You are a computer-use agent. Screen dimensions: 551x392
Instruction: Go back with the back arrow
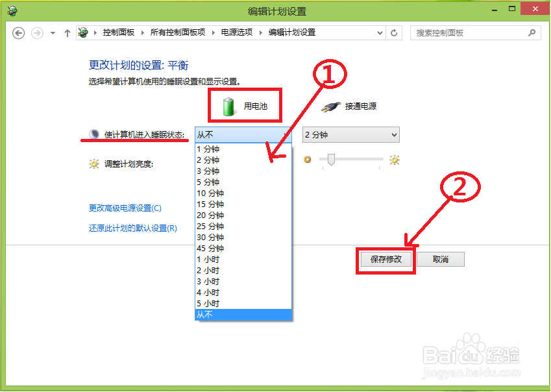coord(18,32)
